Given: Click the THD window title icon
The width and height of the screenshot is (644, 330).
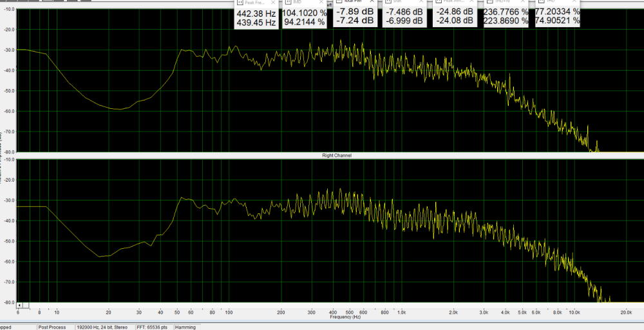Looking at the screenshot, I should coord(540,3).
